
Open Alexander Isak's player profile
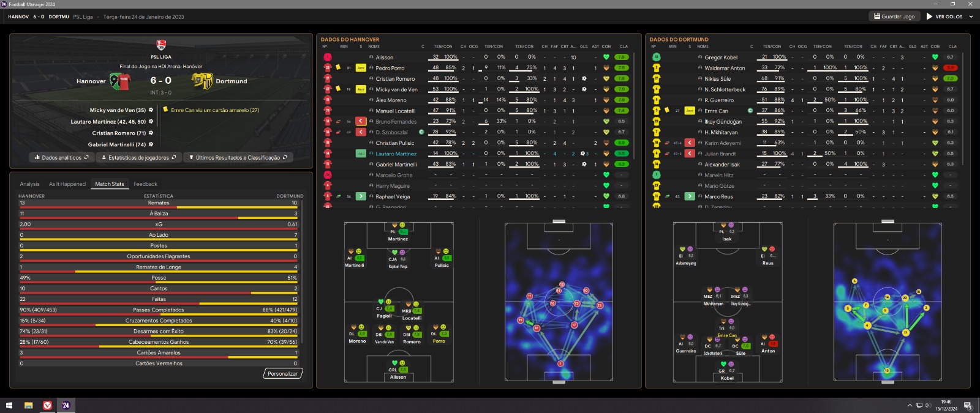click(x=722, y=164)
